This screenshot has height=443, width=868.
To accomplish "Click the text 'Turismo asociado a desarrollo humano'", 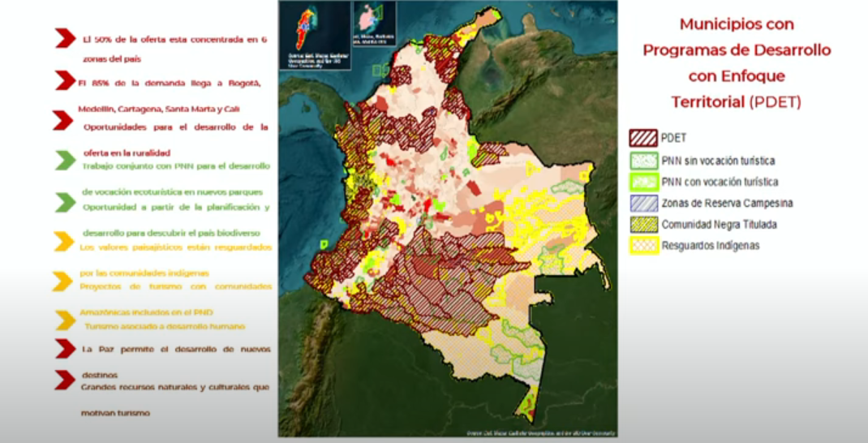I will [165, 326].
